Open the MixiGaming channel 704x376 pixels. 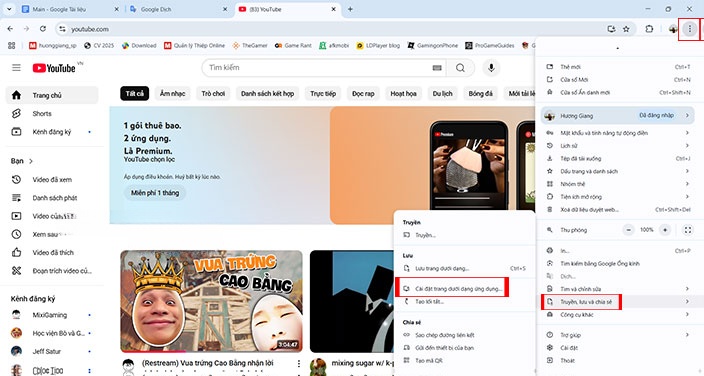coord(52,315)
